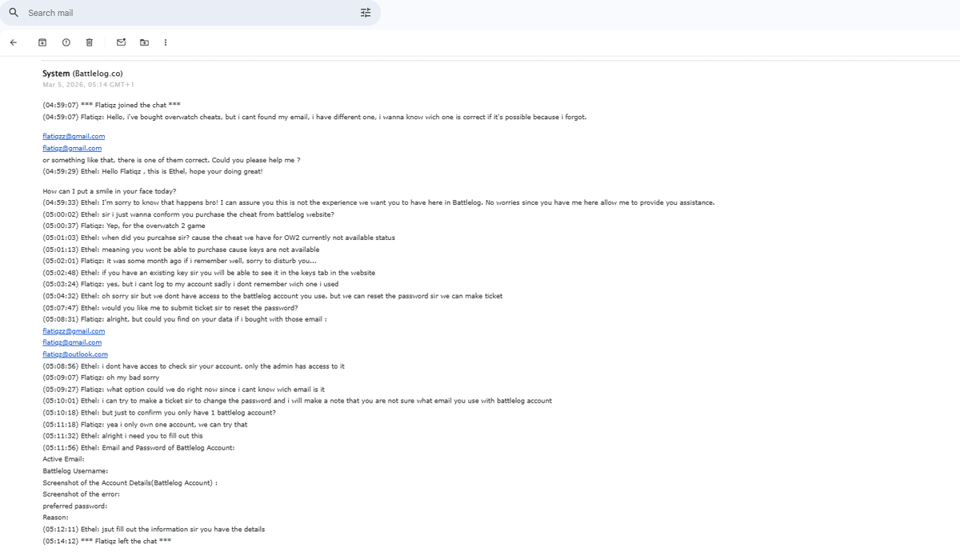This screenshot has height=560, width=960.
Task: Select the line 'Flatiqz left the chat'
Action: pyautogui.click(x=106, y=541)
